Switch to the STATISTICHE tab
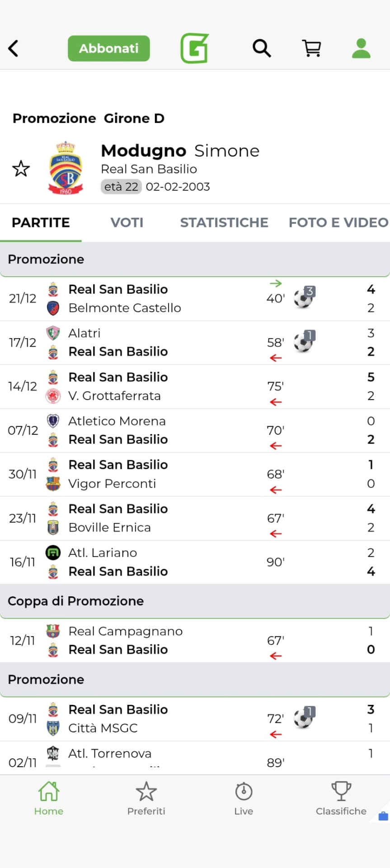 coord(224,222)
